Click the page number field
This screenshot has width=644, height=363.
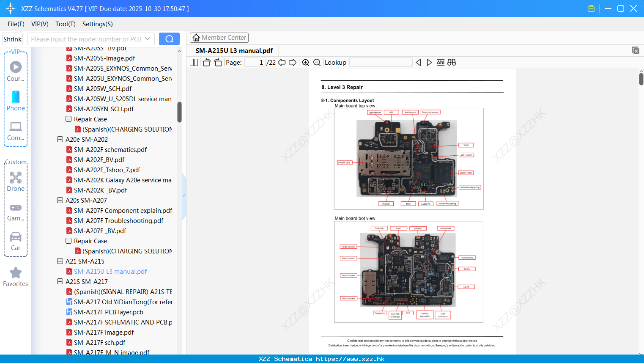(x=255, y=62)
